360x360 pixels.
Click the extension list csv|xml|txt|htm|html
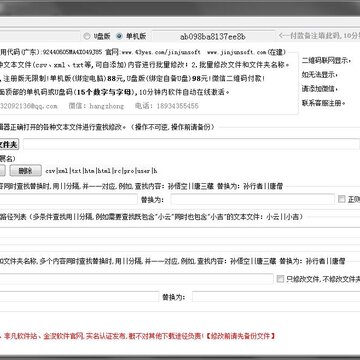click(x=101, y=171)
